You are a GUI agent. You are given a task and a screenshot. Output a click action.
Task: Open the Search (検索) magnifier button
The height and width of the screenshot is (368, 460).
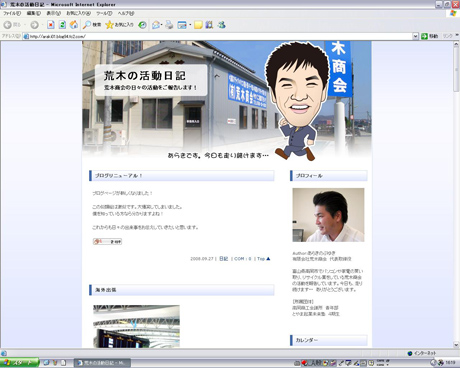[92, 25]
